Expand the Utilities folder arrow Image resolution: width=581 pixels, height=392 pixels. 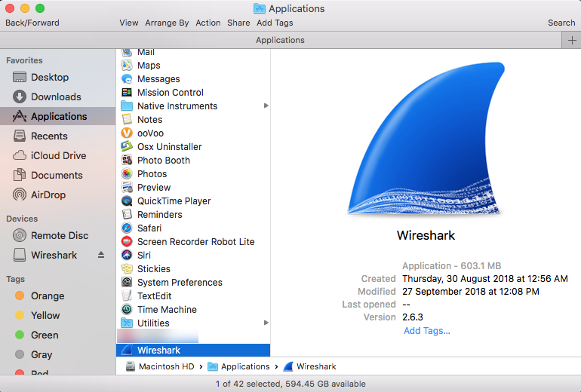(x=266, y=323)
